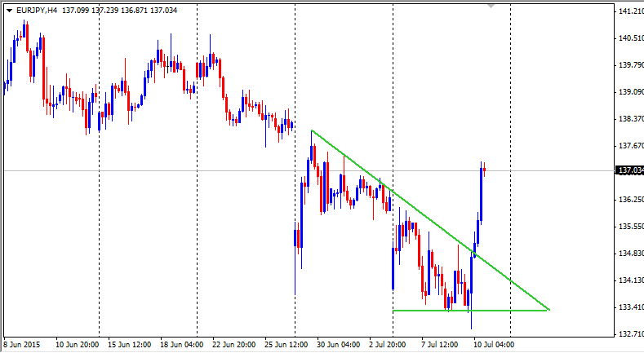Click the 137.099 open price value
The width and height of the screenshot is (644, 353).
[x=76, y=11]
